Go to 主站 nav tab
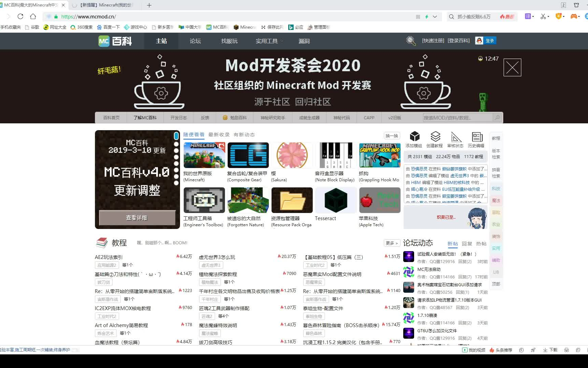This screenshot has width=588, height=368. (x=161, y=41)
